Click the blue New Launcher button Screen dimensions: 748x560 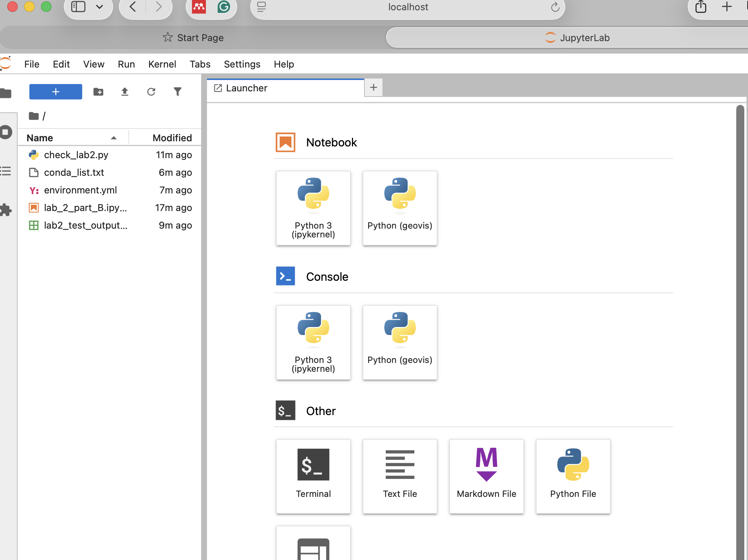pyautogui.click(x=56, y=92)
